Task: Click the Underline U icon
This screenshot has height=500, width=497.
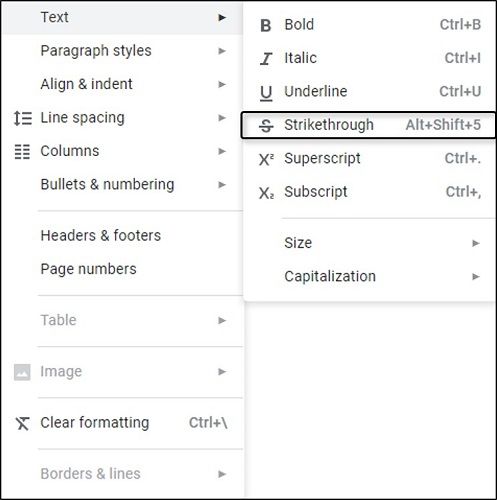Action: point(266,93)
